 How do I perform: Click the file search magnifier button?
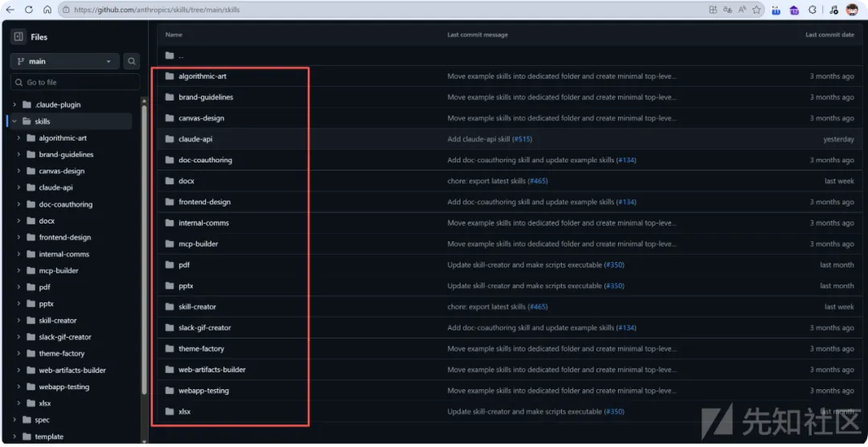pos(132,61)
